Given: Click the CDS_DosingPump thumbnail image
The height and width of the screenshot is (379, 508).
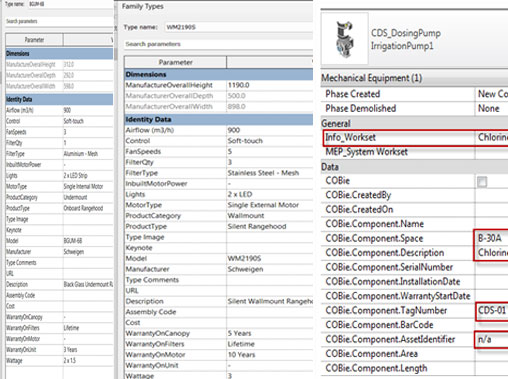Looking at the screenshot, I should click(344, 39).
